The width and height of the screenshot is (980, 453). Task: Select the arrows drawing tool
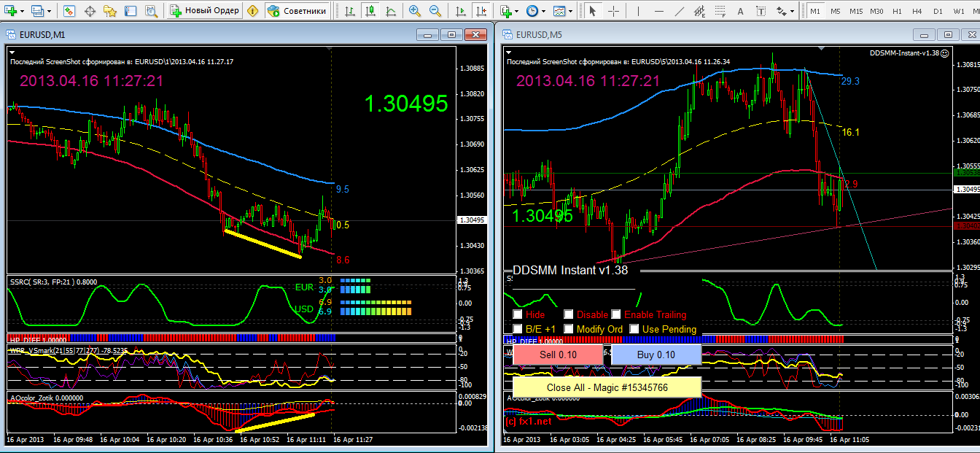[782, 11]
